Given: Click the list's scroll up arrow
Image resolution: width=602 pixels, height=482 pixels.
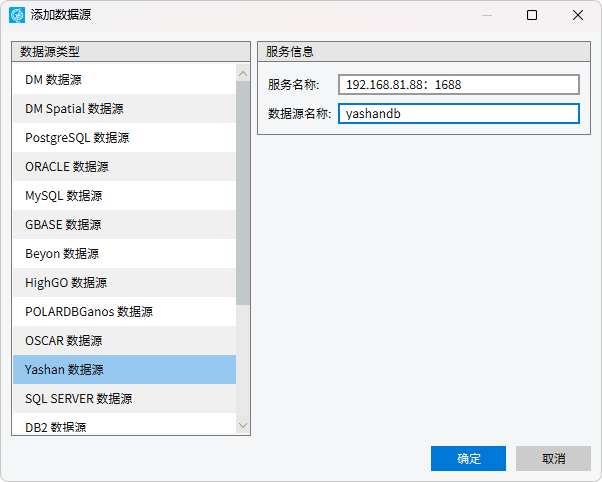Looking at the screenshot, I should tap(243, 74).
